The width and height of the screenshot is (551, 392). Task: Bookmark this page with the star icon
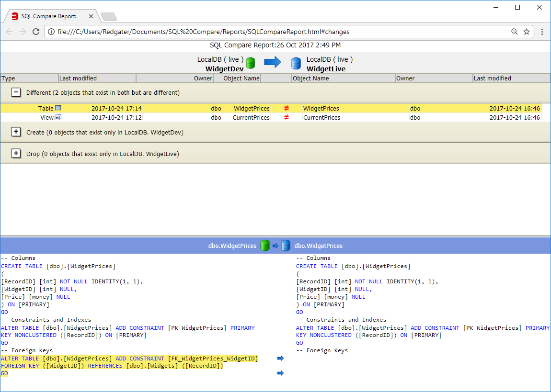pos(527,32)
